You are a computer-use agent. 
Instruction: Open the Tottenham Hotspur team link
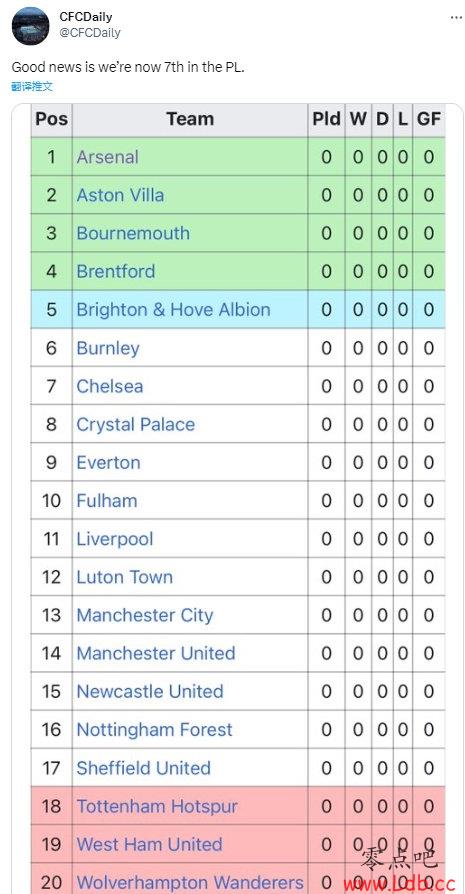click(x=157, y=806)
